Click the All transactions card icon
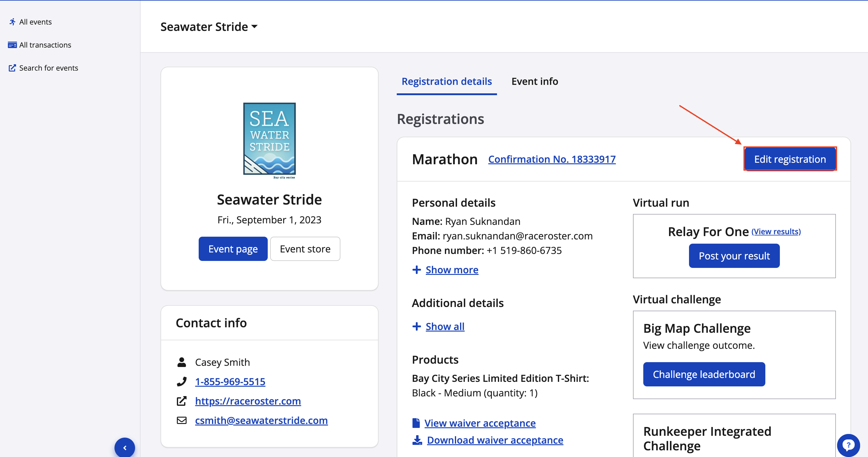The height and width of the screenshot is (457, 868). pyautogui.click(x=12, y=45)
